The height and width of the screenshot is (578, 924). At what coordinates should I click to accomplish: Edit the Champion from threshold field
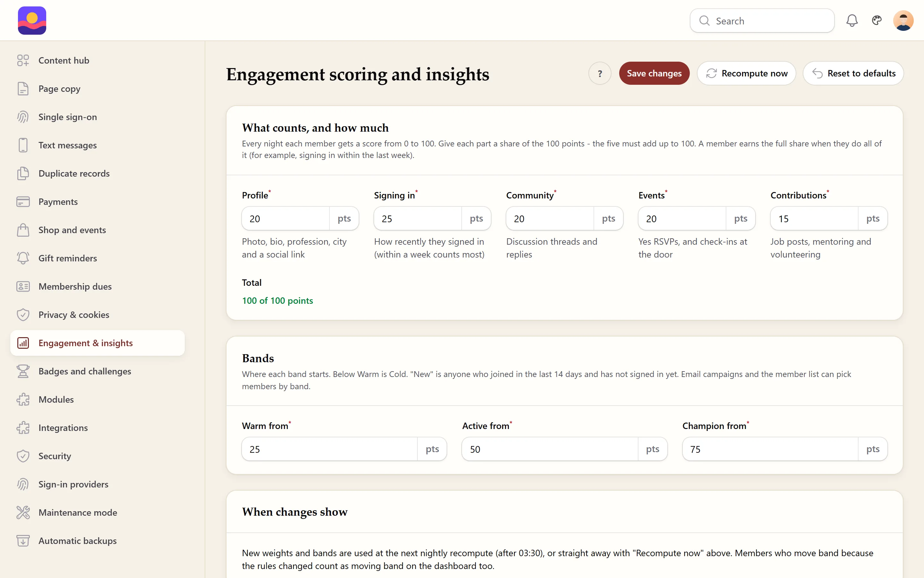point(770,449)
